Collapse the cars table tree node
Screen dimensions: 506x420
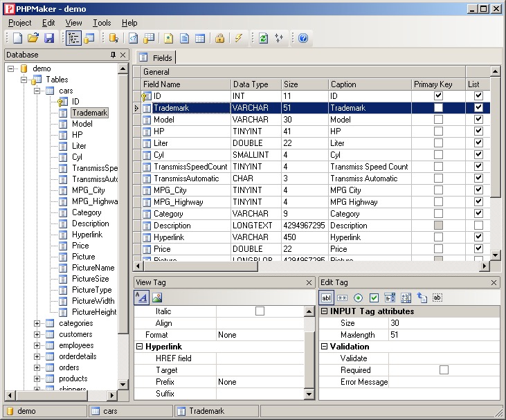coord(37,91)
